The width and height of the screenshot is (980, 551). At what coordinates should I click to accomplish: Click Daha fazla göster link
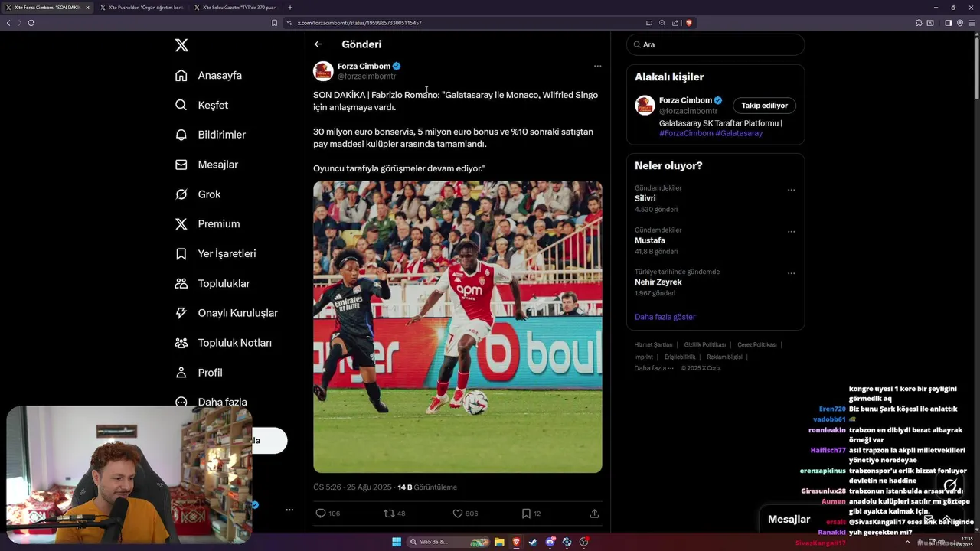pos(665,317)
